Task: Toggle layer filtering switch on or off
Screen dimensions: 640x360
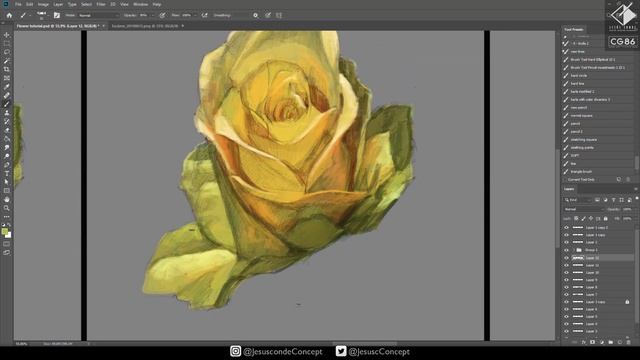Action: tap(637, 199)
